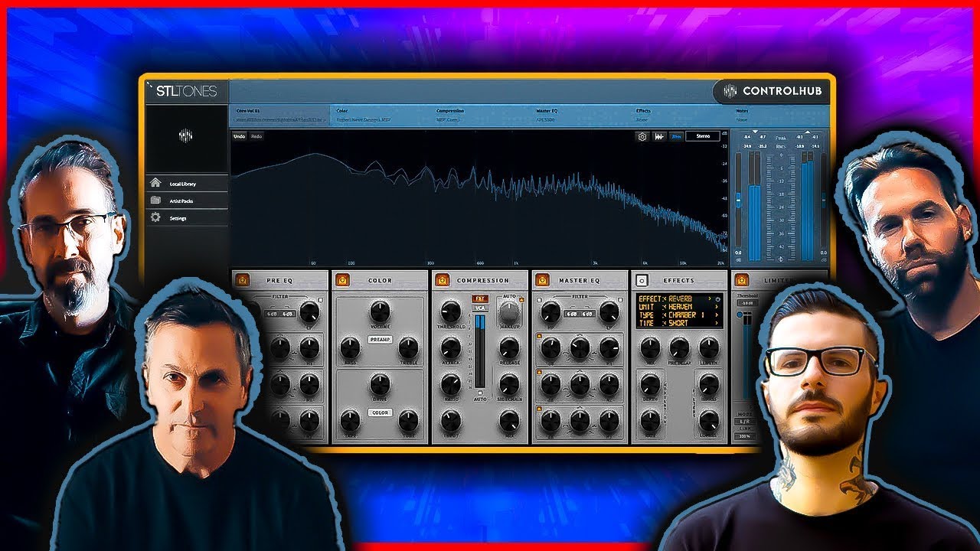The width and height of the screenshot is (980, 551).
Task: Click the Compression Makeup knob
Action: [x=508, y=312]
